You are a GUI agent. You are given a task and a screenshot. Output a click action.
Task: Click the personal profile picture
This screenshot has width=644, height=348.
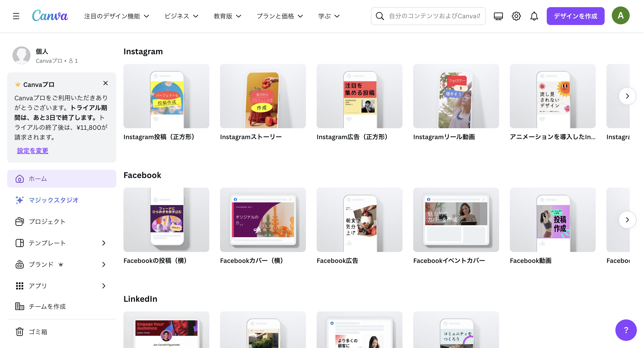pos(21,55)
